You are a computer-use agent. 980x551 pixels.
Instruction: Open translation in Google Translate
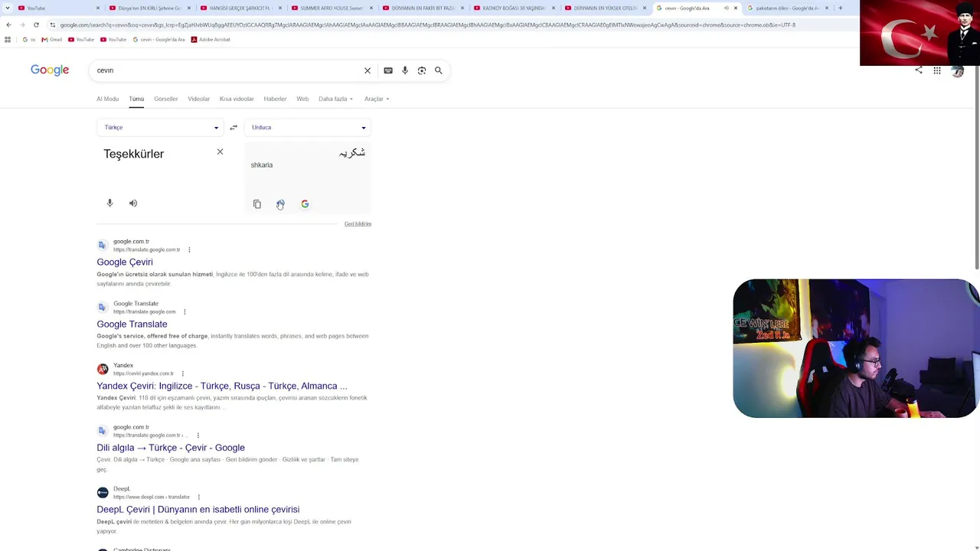[305, 204]
